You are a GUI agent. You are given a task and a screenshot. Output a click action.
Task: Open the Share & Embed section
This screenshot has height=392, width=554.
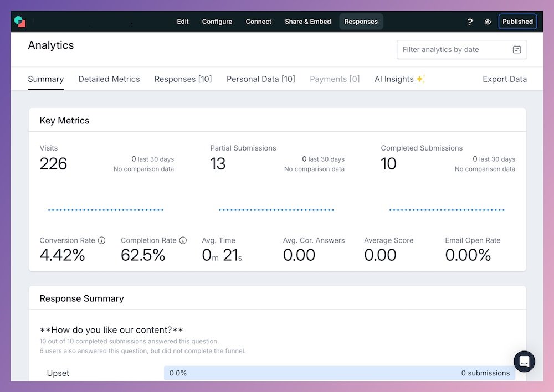[x=307, y=22]
